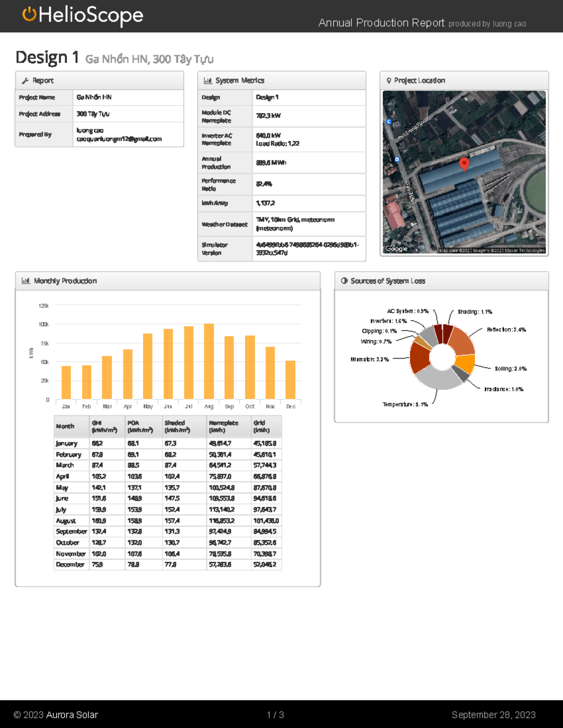This screenshot has height=728, width=563.
Task: Open the caoquanluongm12@gmail.com email link
Action: (x=118, y=139)
